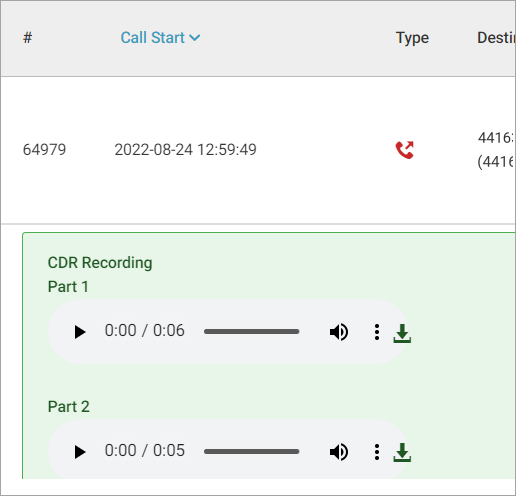The image size is (516, 496).
Task: Click the Part 1 label
Action: tap(68, 287)
